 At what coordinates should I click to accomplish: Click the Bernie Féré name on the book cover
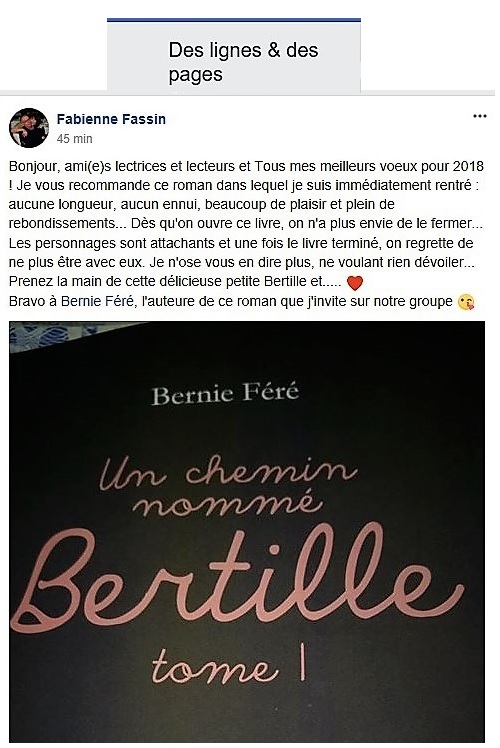click(225, 394)
